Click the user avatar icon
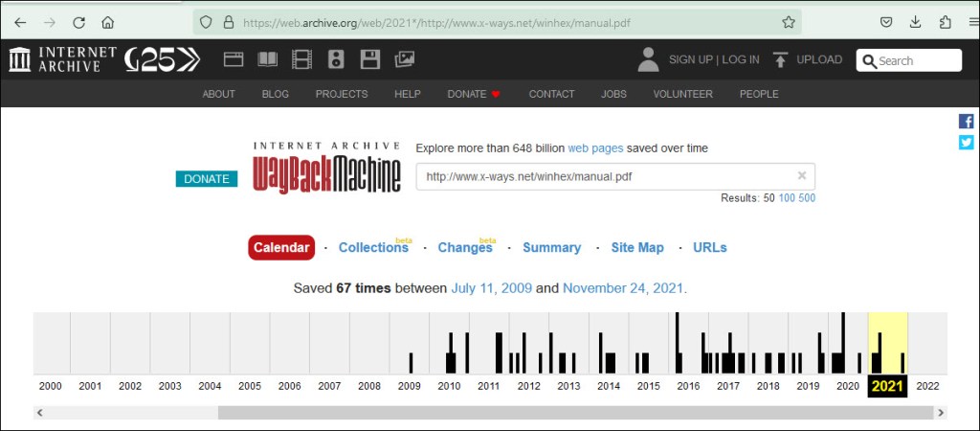 pos(648,59)
